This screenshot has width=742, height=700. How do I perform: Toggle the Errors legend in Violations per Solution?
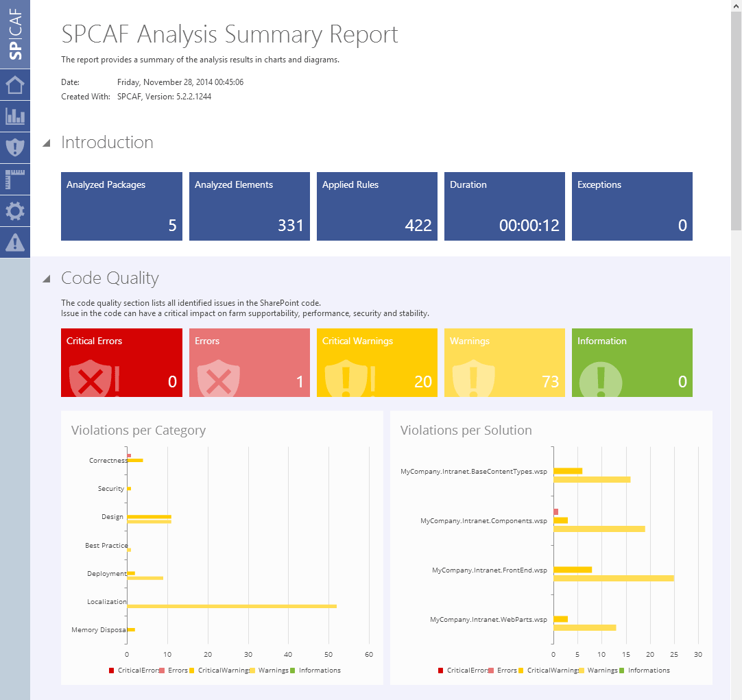click(503, 671)
